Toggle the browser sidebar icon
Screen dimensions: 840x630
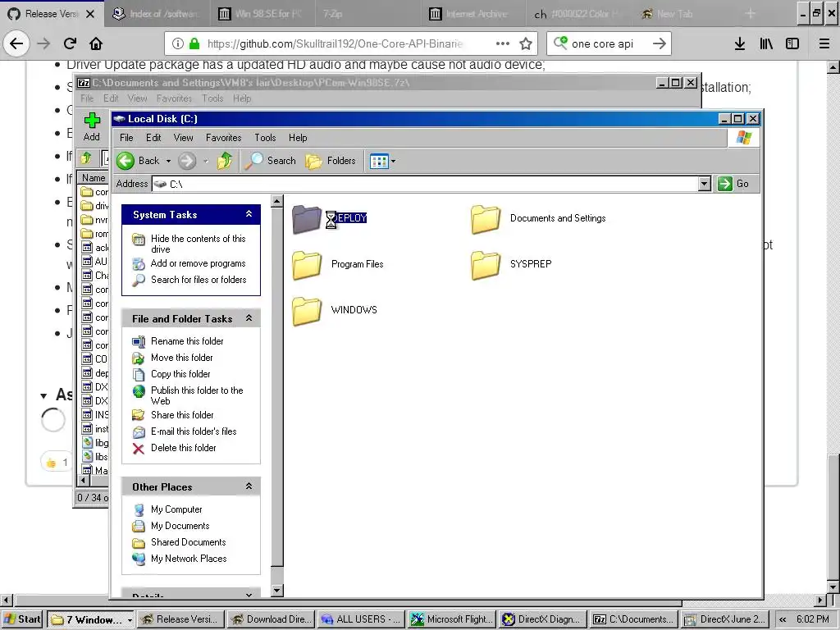point(792,43)
